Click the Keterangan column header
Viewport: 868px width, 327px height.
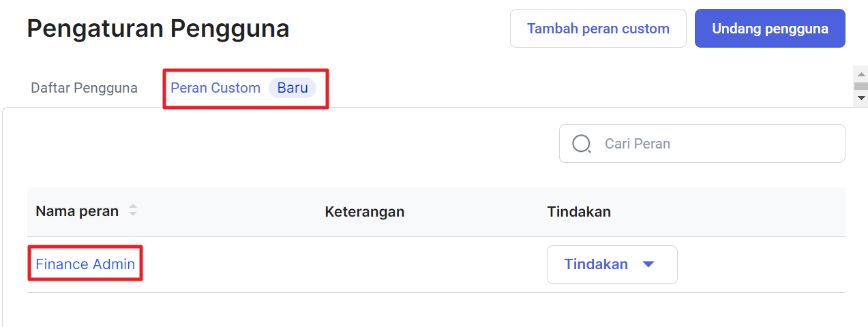365,212
